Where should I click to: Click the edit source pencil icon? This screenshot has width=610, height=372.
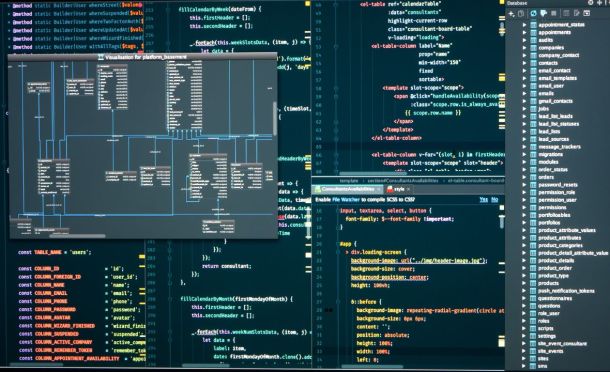tap(577, 14)
